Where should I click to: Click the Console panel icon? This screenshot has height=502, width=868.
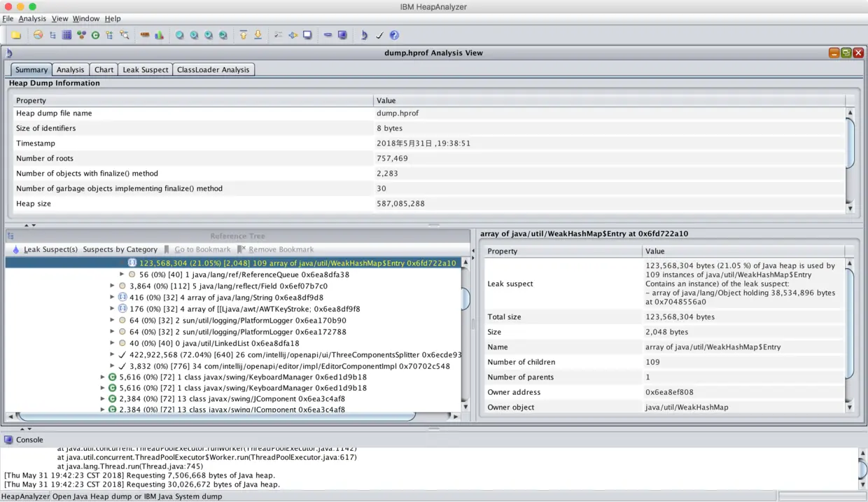[8, 440]
